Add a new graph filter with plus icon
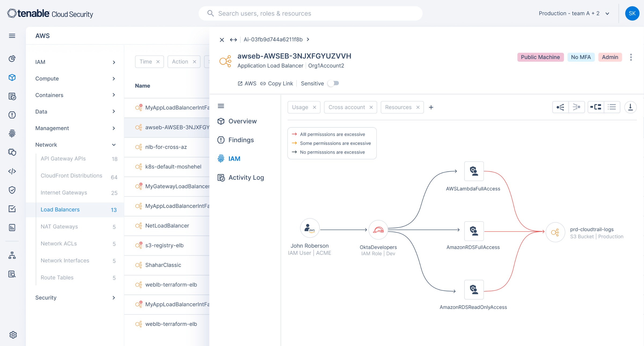 431,107
